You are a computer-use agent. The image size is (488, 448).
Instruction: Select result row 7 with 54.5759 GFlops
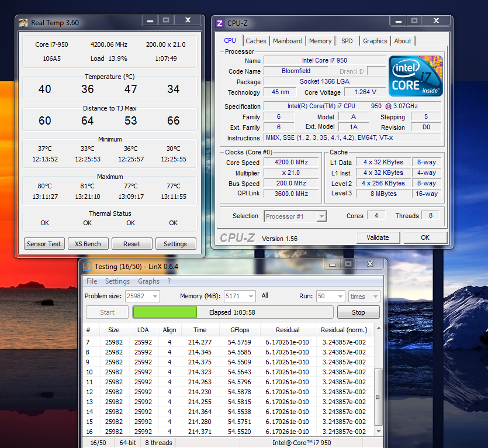(x=228, y=342)
